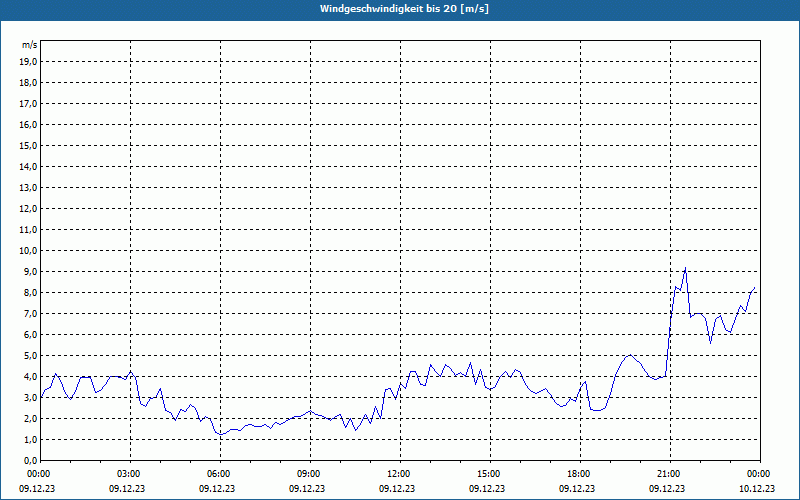Screen dimensions: 800x500
Task: Select the 13,0 y-axis label
Action: (28, 188)
